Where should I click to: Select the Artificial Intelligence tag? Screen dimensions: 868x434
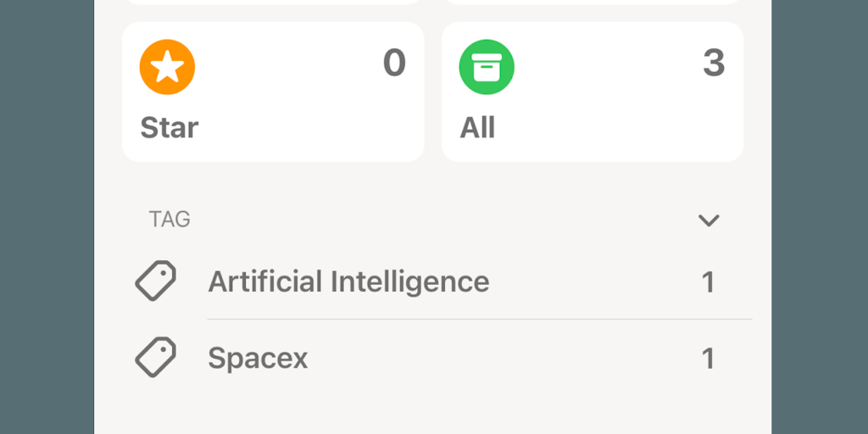348,281
